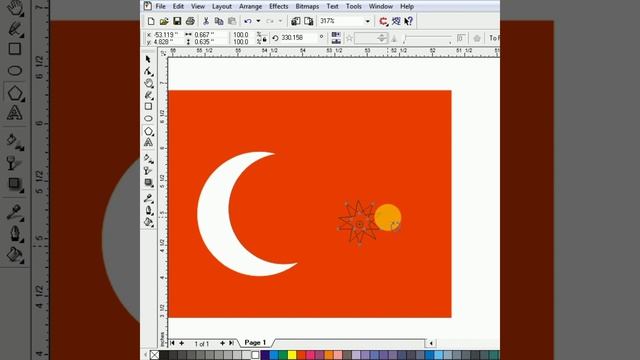Click the polygon sharpness slider

click(x=427, y=39)
